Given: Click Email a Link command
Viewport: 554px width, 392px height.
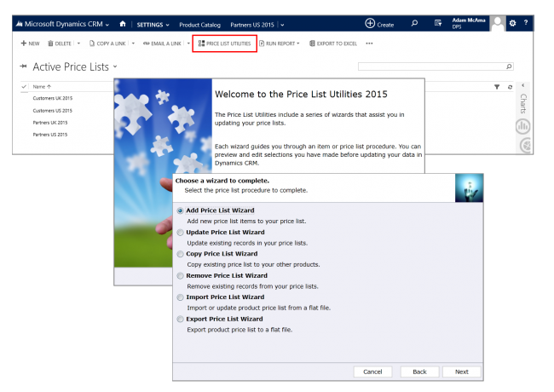Looking at the screenshot, I should (162, 43).
